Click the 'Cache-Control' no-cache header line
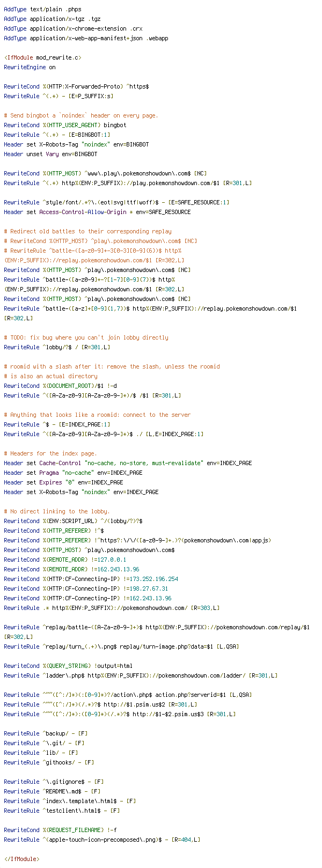Screen dimensions: 322x868 click(x=128, y=463)
